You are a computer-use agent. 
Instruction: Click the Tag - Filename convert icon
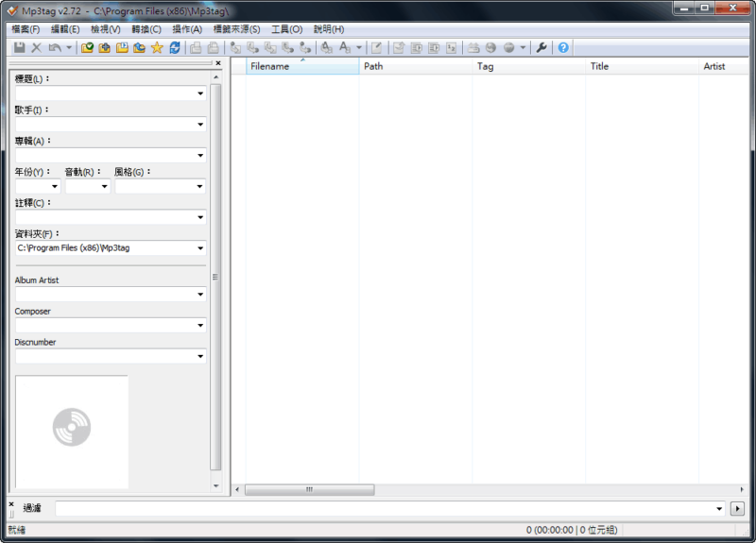(x=235, y=48)
